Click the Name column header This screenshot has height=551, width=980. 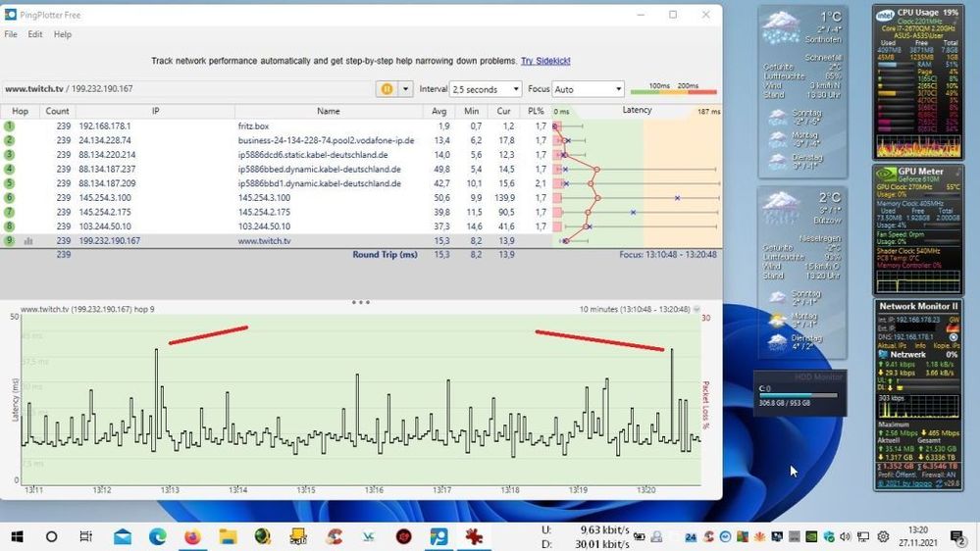pyautogui.click(x=328, y=111)
